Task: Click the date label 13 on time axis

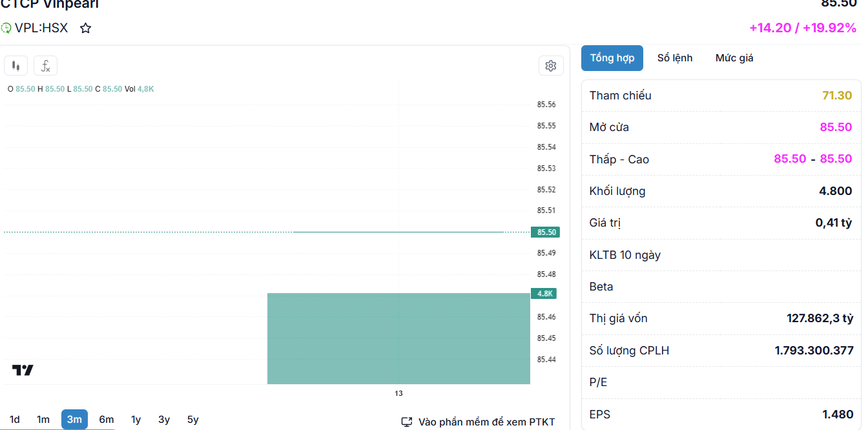Action: point(398,393)
